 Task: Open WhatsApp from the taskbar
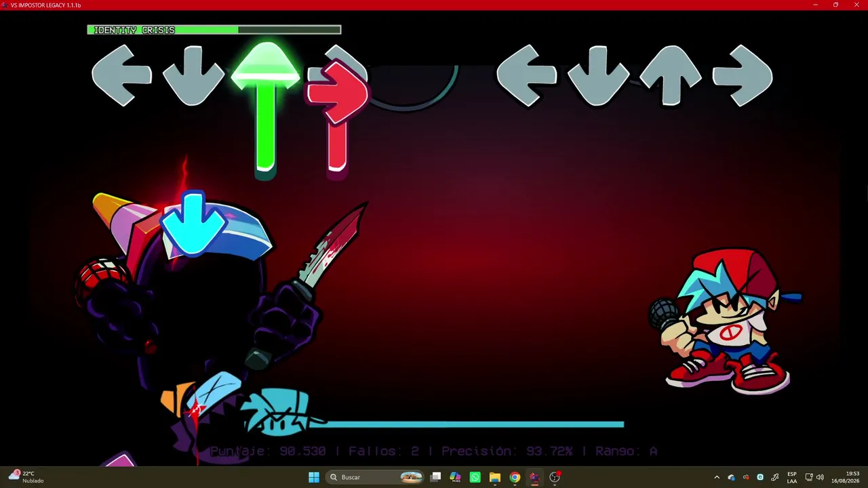tap(475, 477)
